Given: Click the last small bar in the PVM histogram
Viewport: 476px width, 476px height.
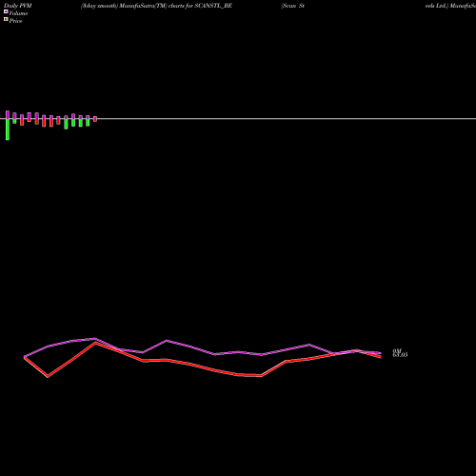Looking at the screenshot, I should click(95, 119).
